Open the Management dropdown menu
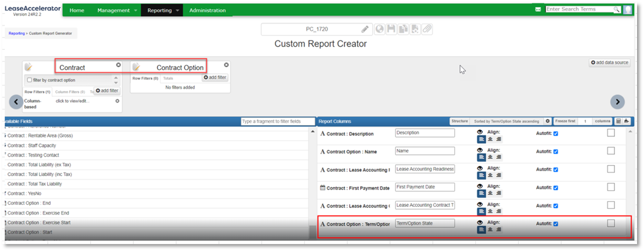The image size is (644, 251). (117, 10)
